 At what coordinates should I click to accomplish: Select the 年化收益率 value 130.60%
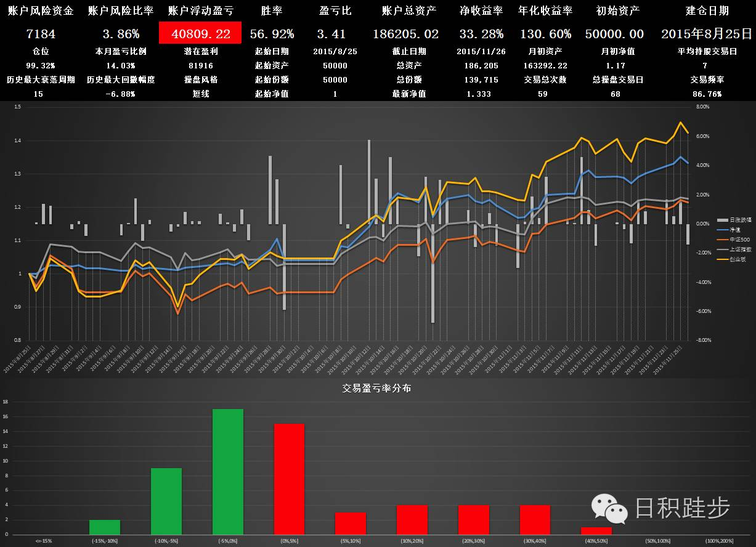point(545,34)
